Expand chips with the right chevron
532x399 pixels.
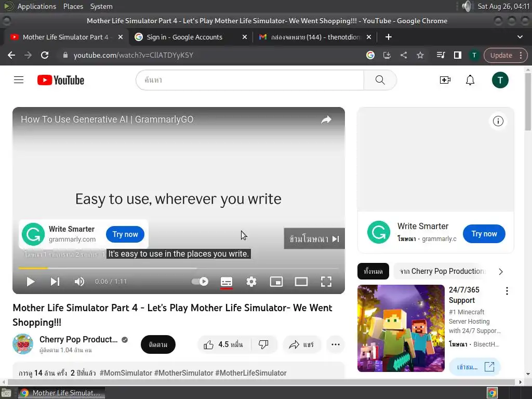[x=501, y=271]
